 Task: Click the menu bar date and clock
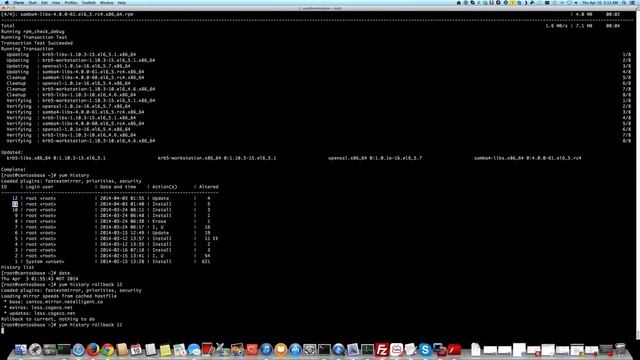point(600,2)
